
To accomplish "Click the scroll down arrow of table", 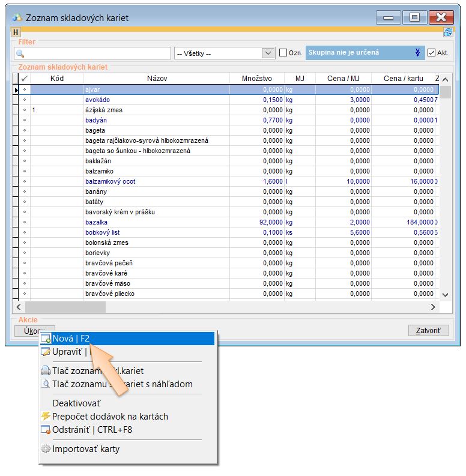I will pos(445,295).
